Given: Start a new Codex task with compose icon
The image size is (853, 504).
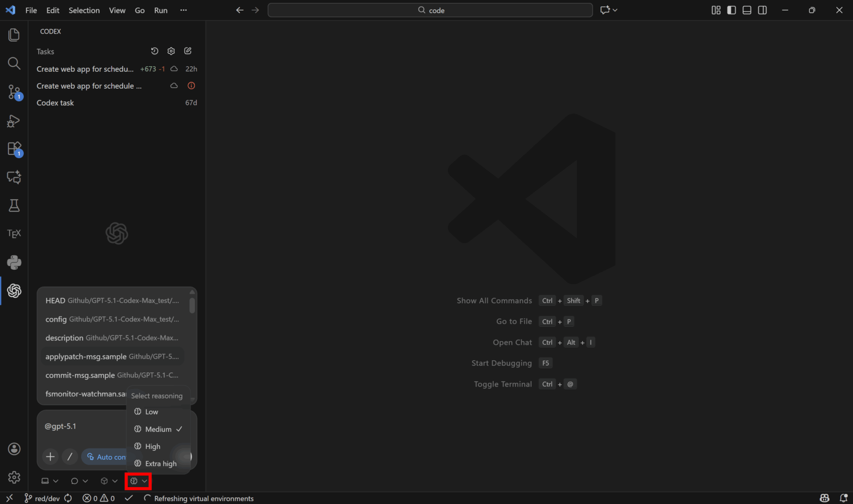Looking at the screenshot, I should tap(188, 51).
